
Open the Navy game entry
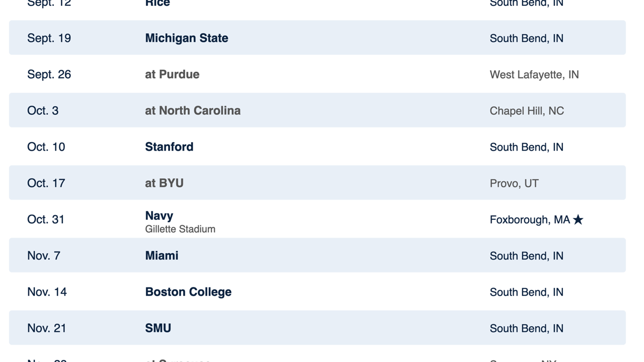tap(159, 216)
